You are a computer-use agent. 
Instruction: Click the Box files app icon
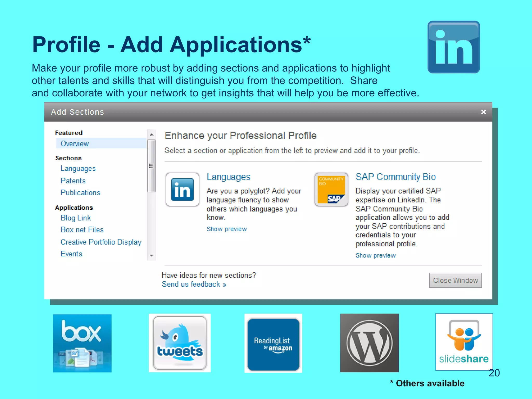coord(82,343)
